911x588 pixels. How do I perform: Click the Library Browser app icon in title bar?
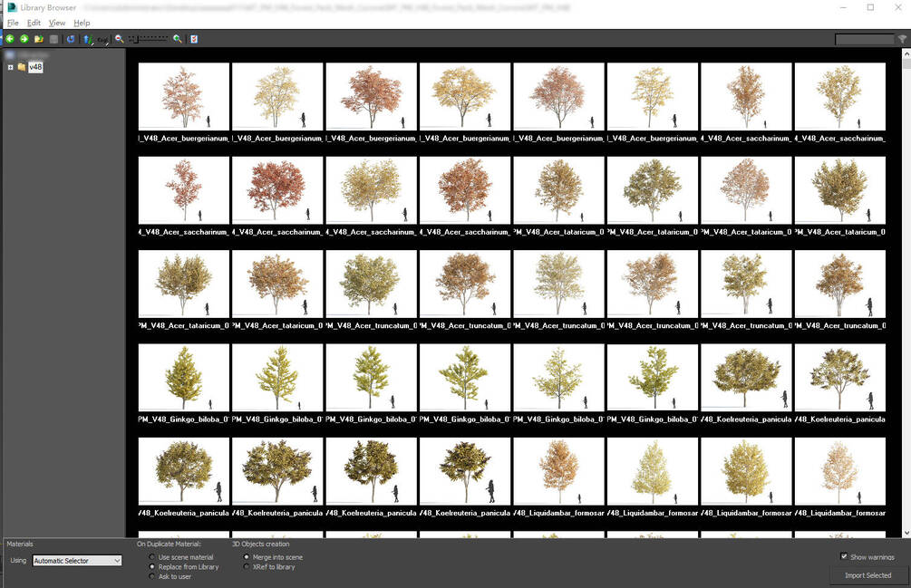click(x=12, y=7)
